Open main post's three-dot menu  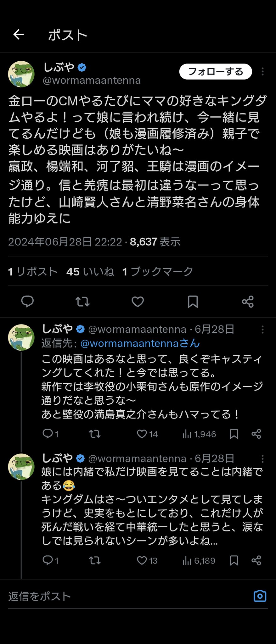point(262,72)
